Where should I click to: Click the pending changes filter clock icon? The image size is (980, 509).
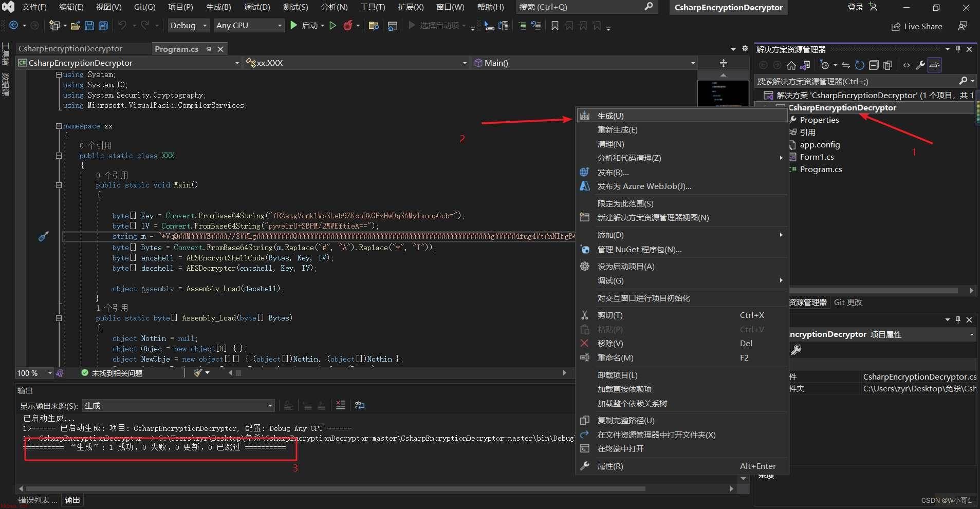[x=825, y=65]
